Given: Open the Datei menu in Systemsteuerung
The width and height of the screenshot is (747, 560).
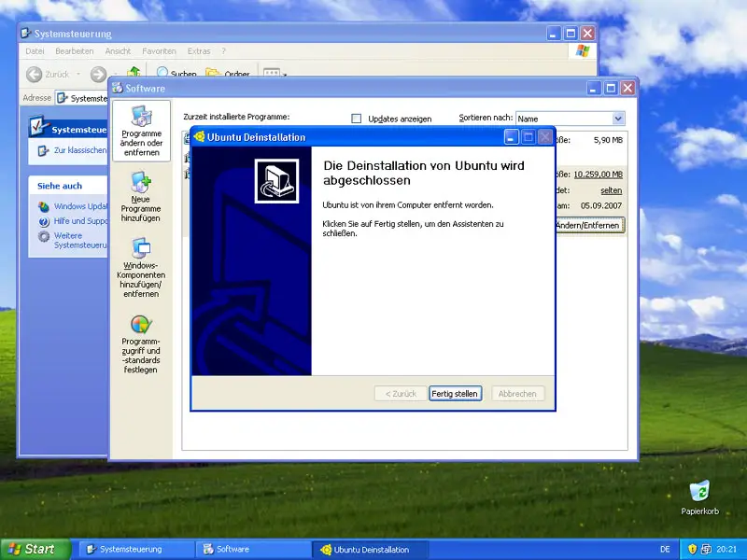Looking at the screenshot, I should coord(35,51).
